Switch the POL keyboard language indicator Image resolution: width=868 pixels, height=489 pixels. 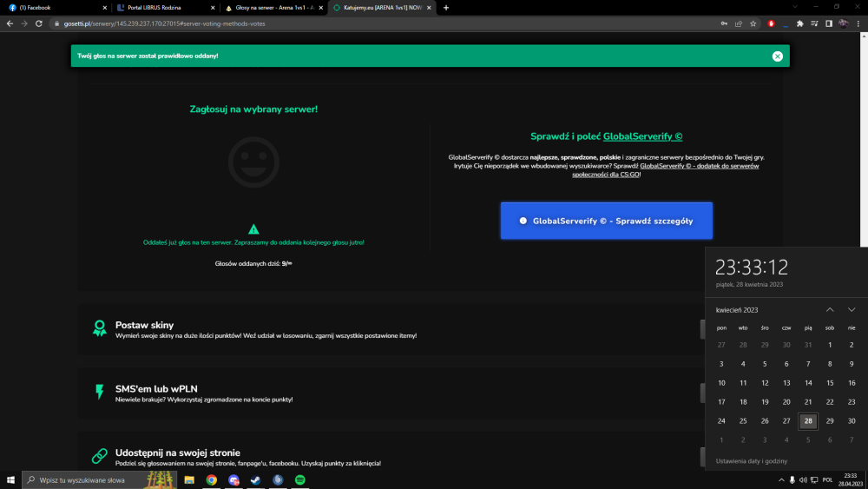(x=827, y=480)
